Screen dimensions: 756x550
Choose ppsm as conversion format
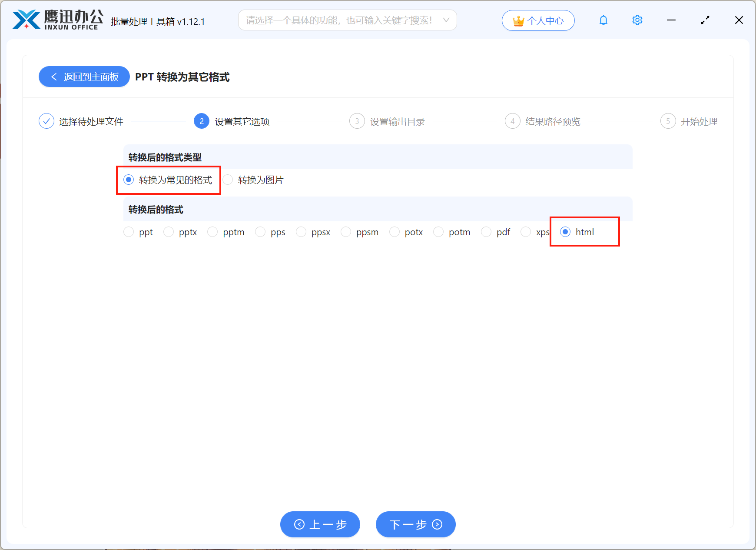(x=346, y=232)
